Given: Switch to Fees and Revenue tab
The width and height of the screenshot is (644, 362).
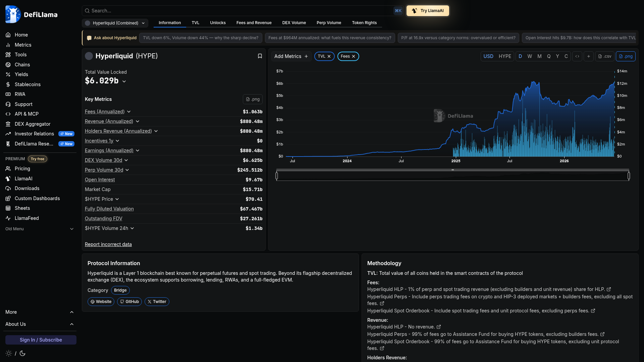Looking at the screenshot, I should 254,23.
